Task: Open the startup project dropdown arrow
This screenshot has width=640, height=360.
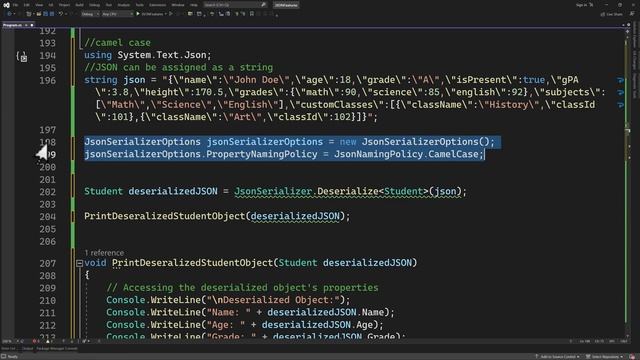Action: pyautogui.click(x=165, y=14)
